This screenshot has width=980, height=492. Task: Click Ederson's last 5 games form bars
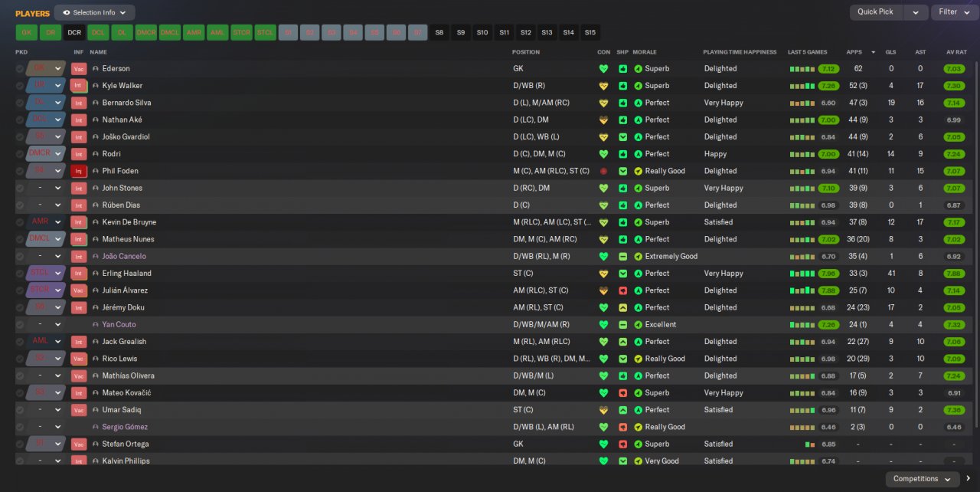click(802, 69)
